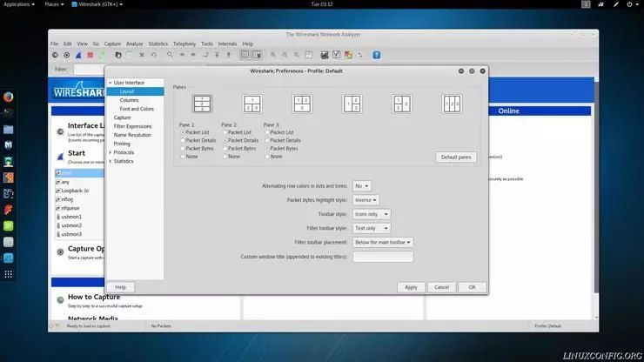Select the three stacked rows pane layout
This screenshot has width=644, height=362.
coord(202,104)
